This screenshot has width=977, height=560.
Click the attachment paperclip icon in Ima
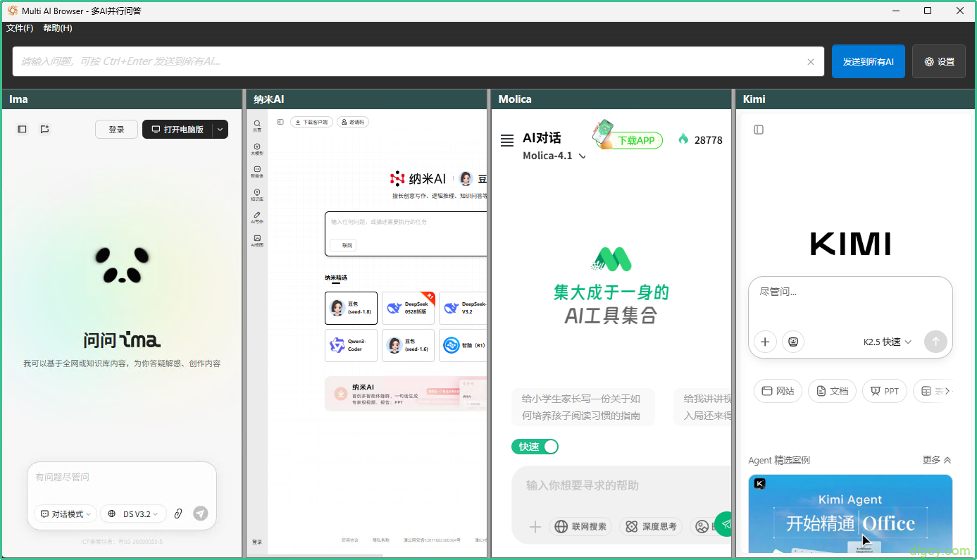tap(178, 514)
